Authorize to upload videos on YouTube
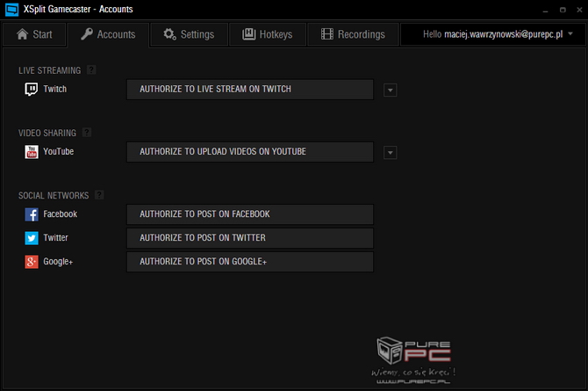 250,152
